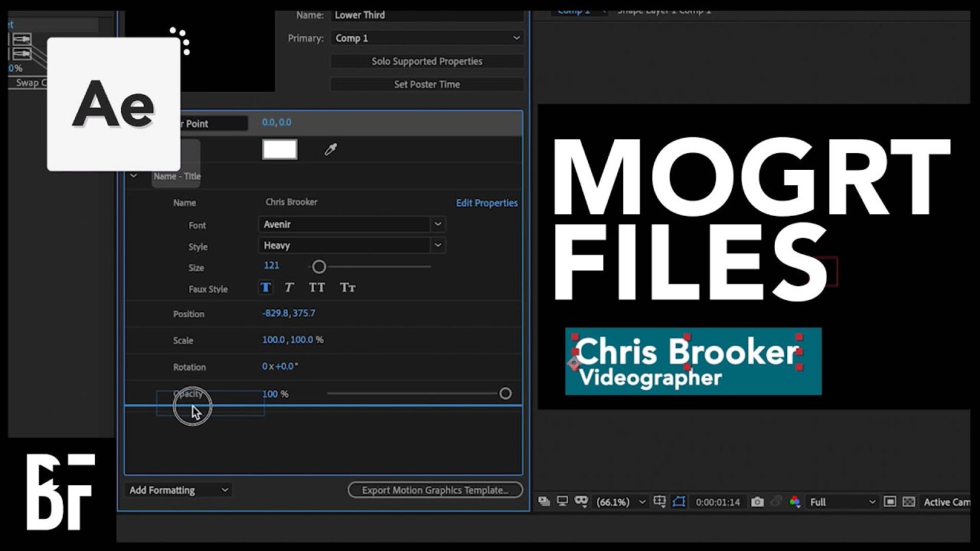This screenshot has width=980, height=551.
Task: Click the Position property label
Action: click(x=188, y=314)
